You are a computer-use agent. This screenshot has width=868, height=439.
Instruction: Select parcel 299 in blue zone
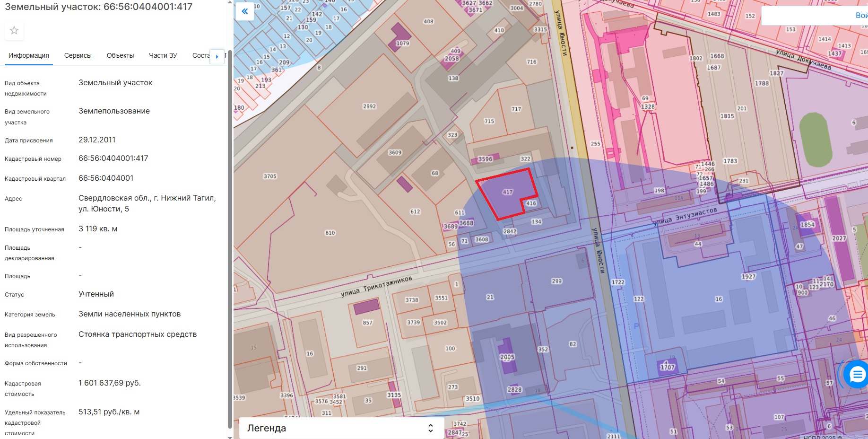pos(556,281)
